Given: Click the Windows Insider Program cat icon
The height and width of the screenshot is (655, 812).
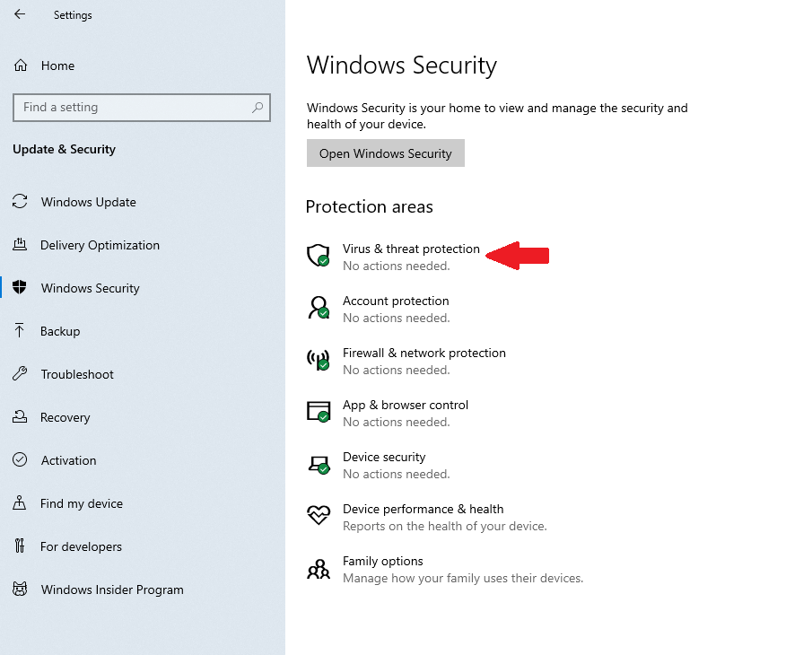Looking at the screenshot, I should pos(20,589).
